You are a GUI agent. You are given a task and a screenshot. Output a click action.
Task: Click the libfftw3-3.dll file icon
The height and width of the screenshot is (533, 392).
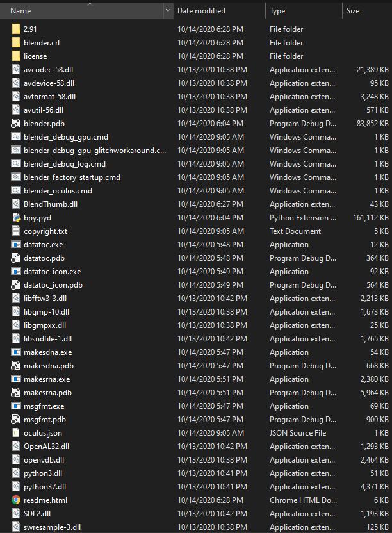tap(16, 299)
